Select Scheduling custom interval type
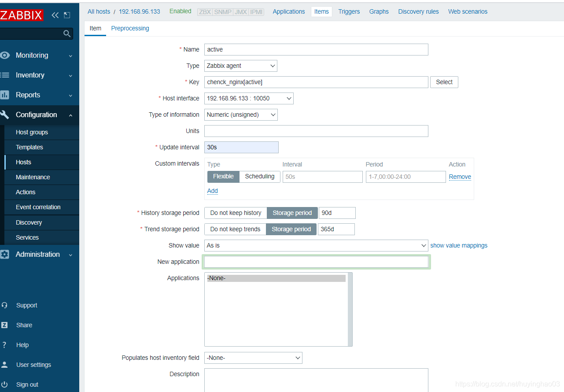Image resolution: width=564 pixels, height=392 pixels. click(x=260, y=176)
